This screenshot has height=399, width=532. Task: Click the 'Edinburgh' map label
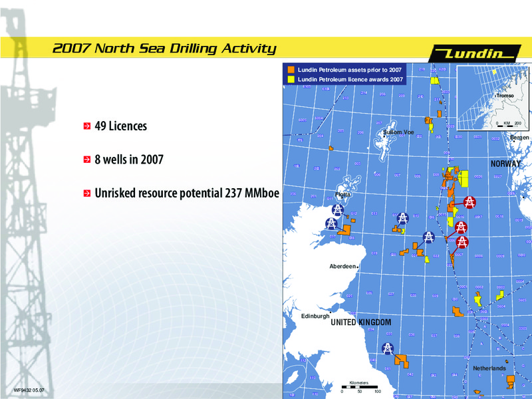[x=315, y=317]
